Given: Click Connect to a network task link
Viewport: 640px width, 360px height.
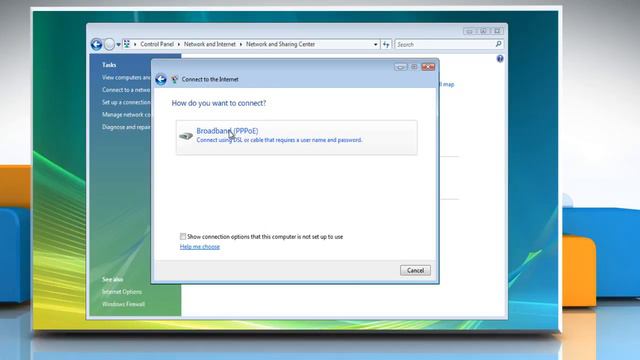Looking at the screenshot, I should [x=126, y=90].
